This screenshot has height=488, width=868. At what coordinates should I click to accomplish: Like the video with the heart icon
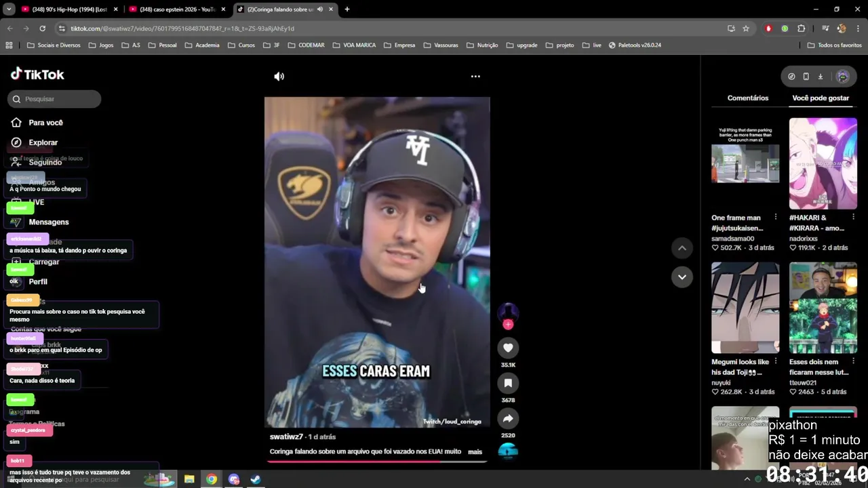pos(508,348)
